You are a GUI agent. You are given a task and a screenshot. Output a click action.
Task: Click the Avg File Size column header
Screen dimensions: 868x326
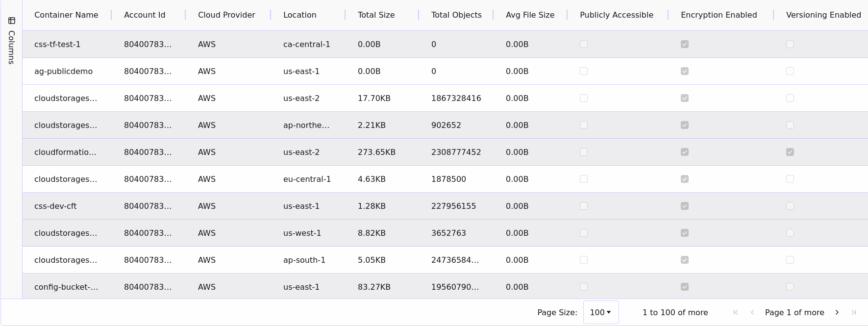[x=530, y=15]
